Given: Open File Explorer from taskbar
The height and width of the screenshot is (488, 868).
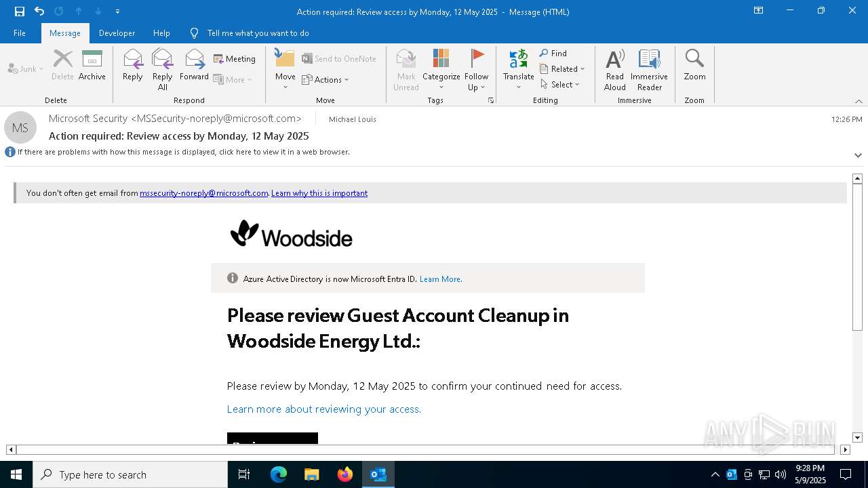Looking at the screenshot, I should pos(312,474).
